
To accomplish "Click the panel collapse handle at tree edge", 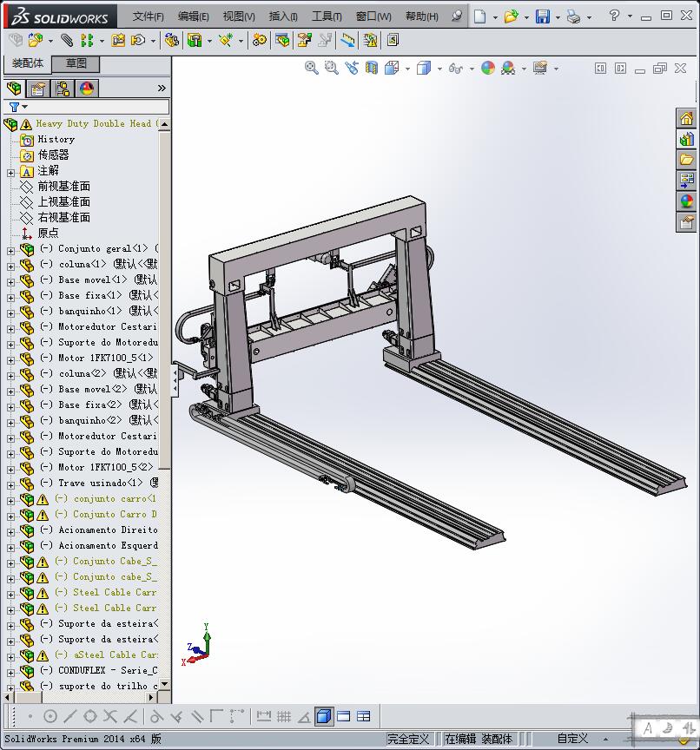I will click(x=175, y=380).
